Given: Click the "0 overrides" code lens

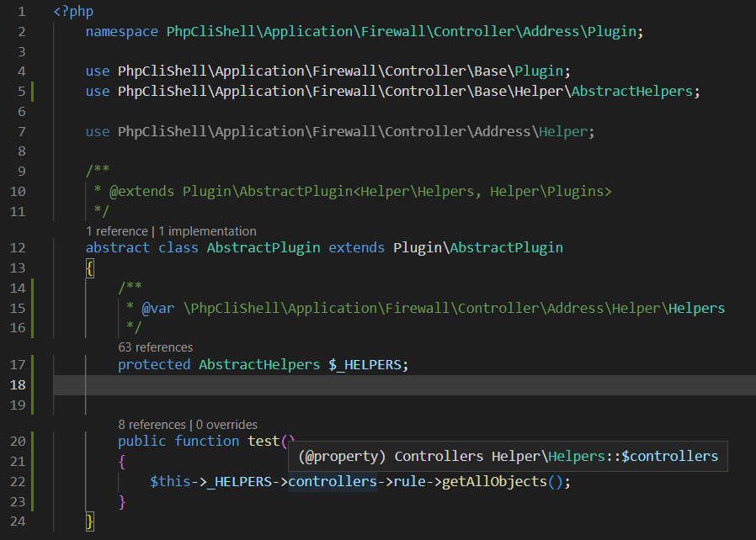Looking at the screenshot, I should point(226,425).
